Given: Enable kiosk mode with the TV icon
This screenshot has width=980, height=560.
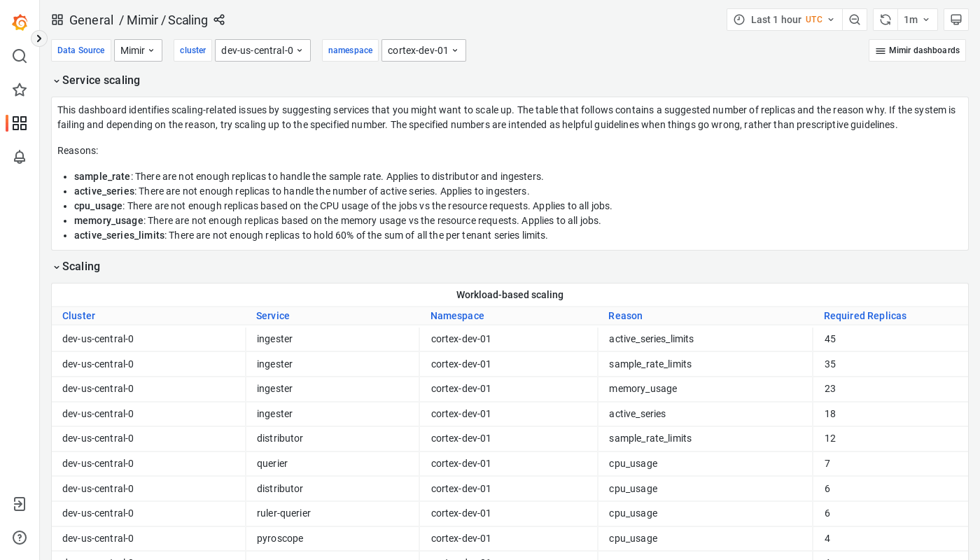Looking at the screenshot, I should tap(956, 20).
